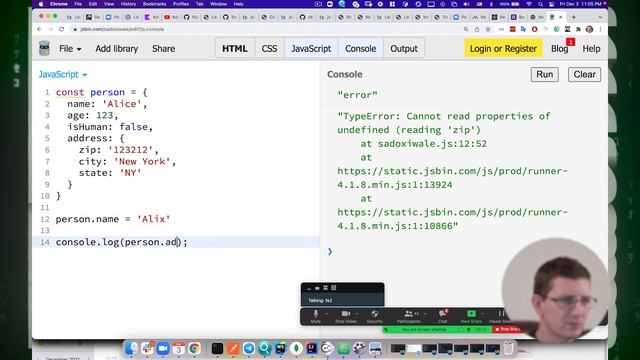Switch Zoom panel to grid view icon
The width and height of the screenshot is (640, 360).
[334, 288]
